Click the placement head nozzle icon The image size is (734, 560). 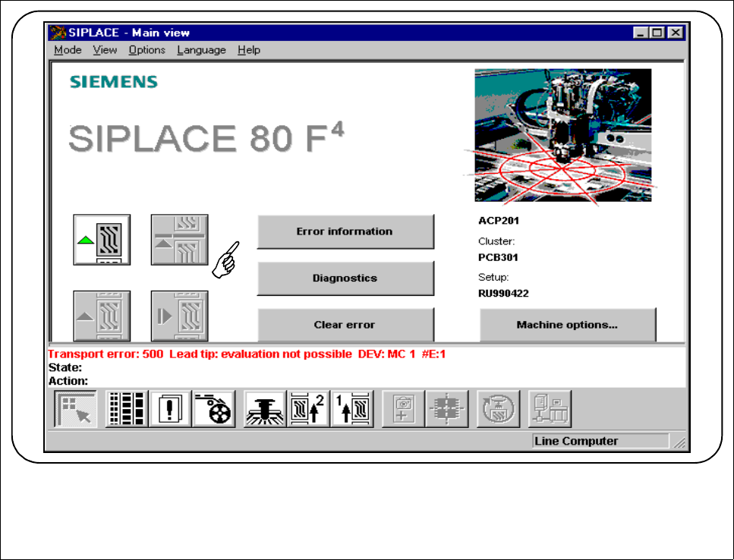[265, 409]
